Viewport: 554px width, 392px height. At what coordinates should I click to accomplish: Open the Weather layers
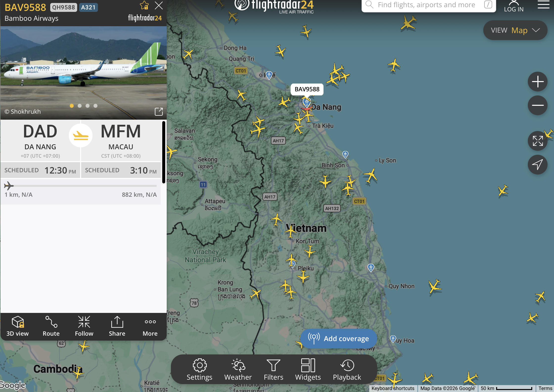pos(238,370)
